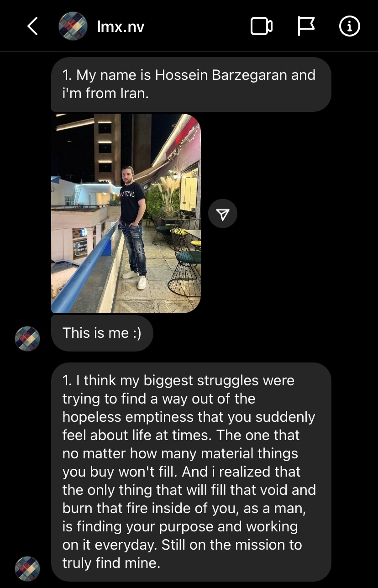Tap the words "i'm from Iran."
The width and height of the screenshot is (378, 588).
click(105, 94)
